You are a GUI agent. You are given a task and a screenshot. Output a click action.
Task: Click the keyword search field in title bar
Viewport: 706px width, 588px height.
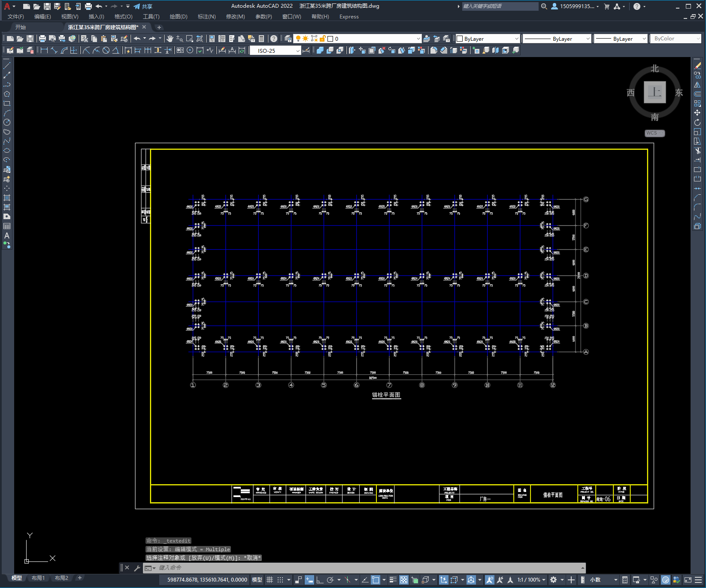click(x=500, y=6)
